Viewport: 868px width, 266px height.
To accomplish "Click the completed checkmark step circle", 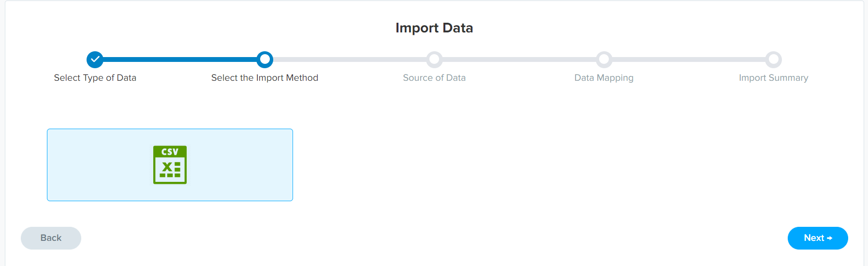I will click(95, 59).
